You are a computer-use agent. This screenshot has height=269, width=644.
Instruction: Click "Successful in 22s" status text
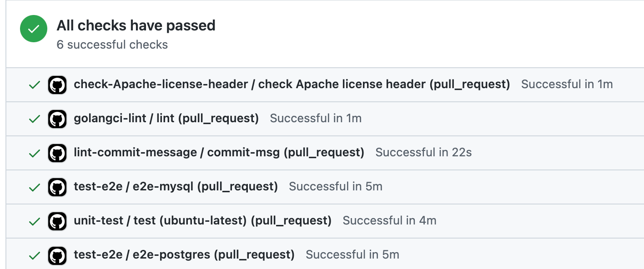(x=423, y=153)
